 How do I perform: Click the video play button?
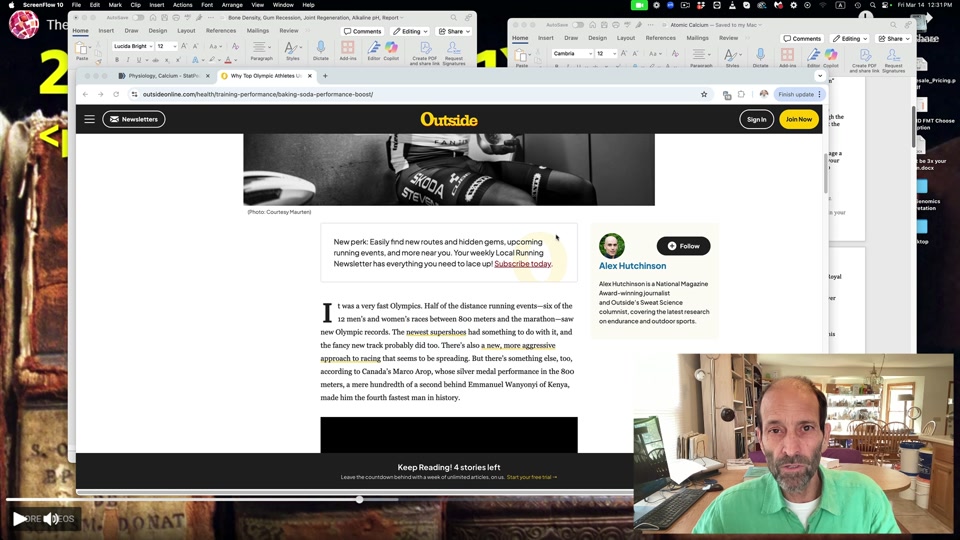(x=19, y=518)
